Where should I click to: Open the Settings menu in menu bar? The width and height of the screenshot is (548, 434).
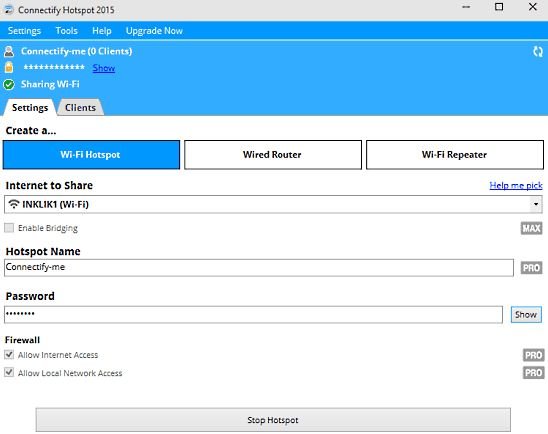point(24,31)
